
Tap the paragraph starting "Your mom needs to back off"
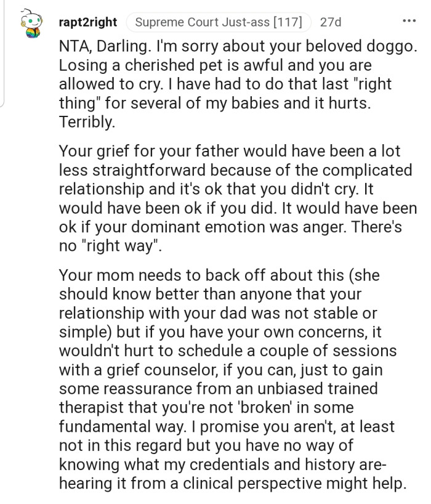point(233,380)
